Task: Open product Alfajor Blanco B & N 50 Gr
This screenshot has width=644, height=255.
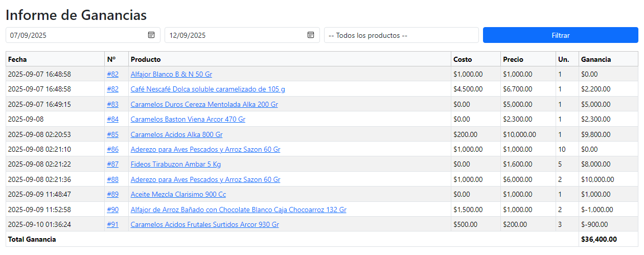Action: coord(171,74)
